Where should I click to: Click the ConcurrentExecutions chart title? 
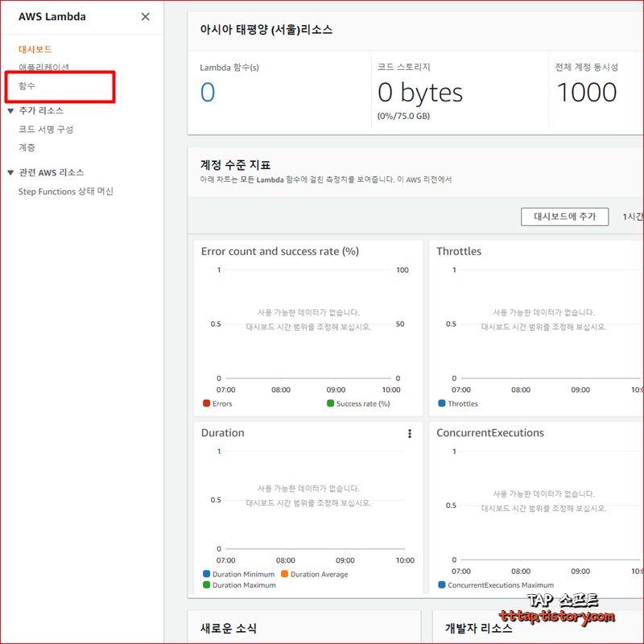490,433
